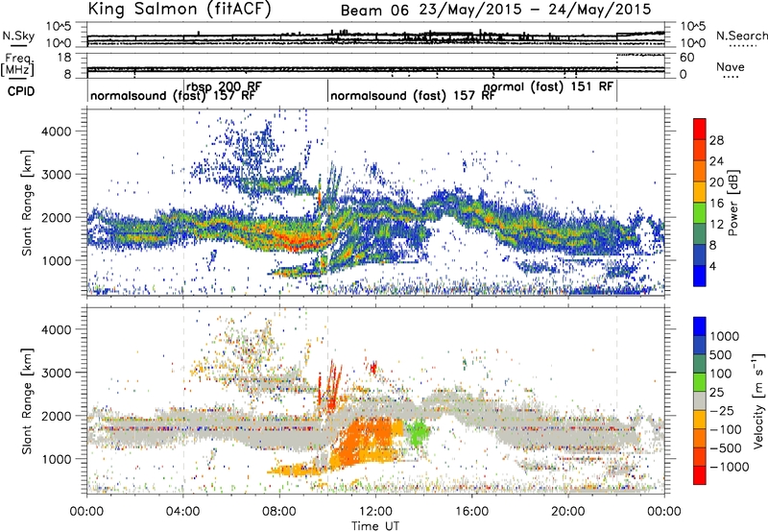Click the light green swatch in the Velocity colorbar

click(700, 382)
